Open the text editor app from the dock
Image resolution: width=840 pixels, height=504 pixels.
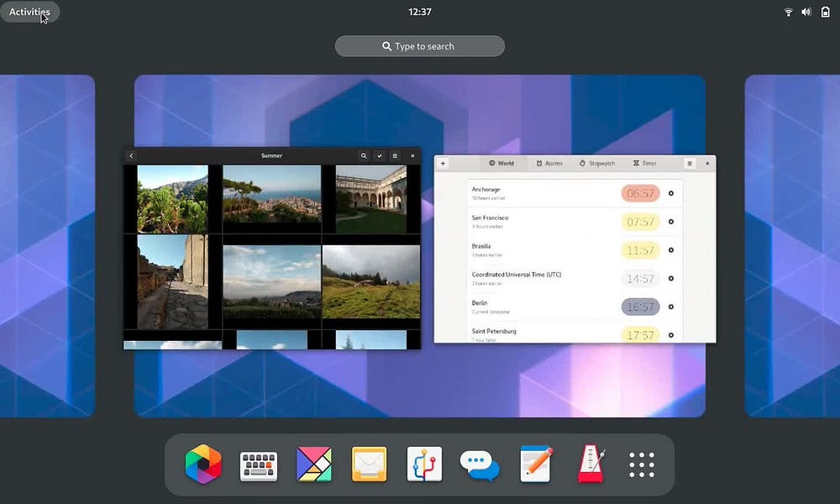(536, 463)
